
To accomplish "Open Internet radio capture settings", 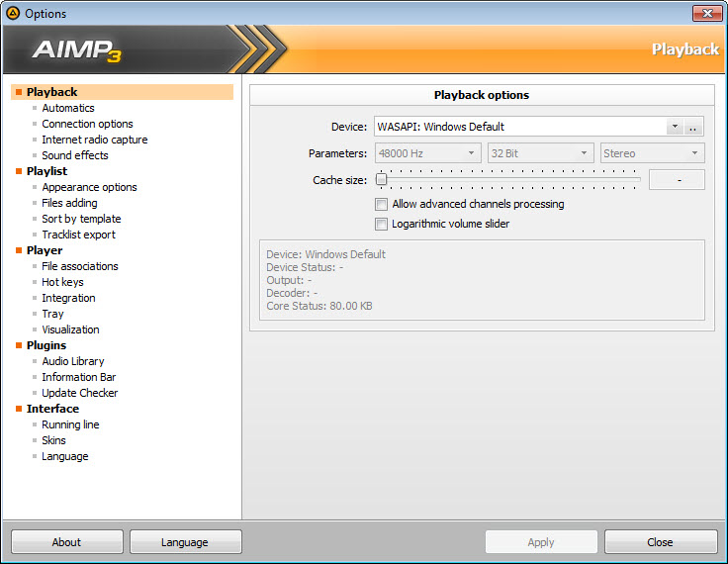I will click(95, 140).
